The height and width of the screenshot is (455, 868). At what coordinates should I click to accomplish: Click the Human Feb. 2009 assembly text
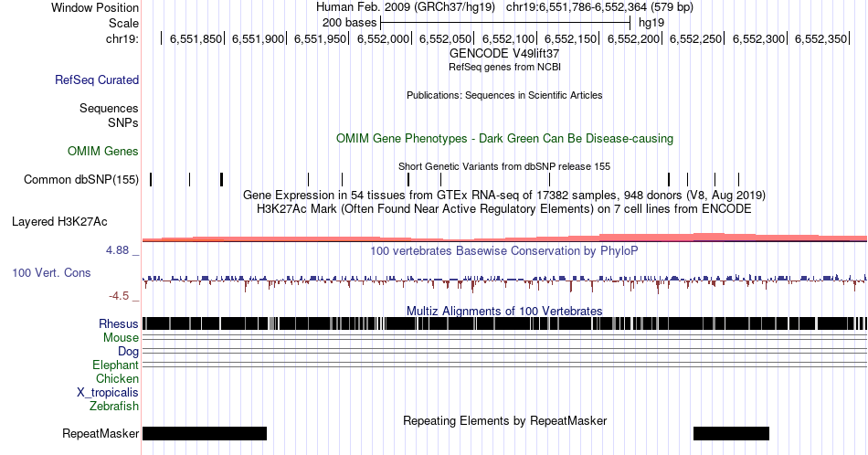(406, 7)
